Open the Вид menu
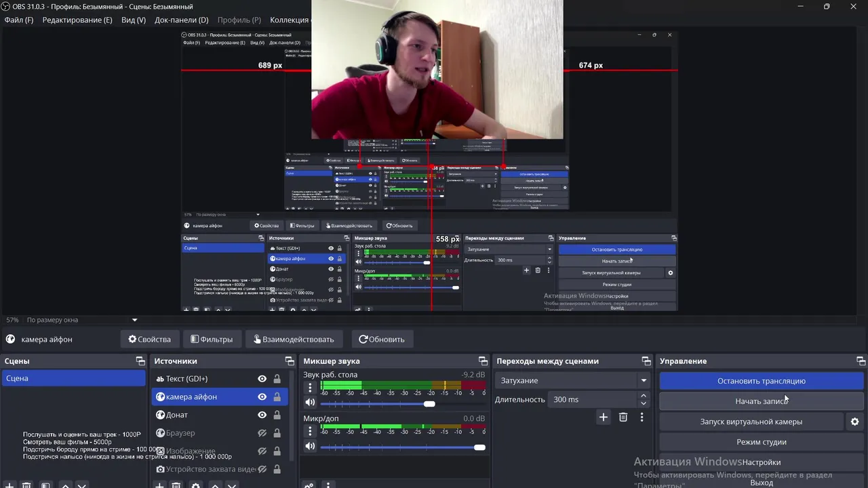The width and height of the screenshot is (868, 488). pos(134,20)
